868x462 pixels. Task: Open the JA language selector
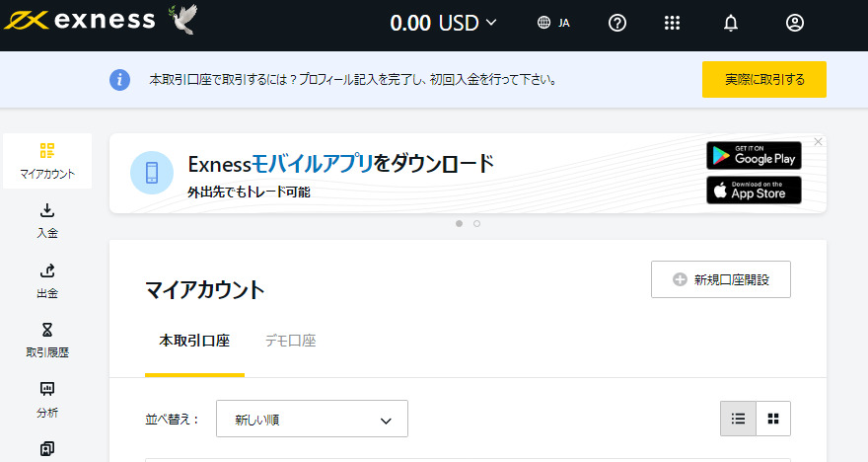(x=553, y=23)
